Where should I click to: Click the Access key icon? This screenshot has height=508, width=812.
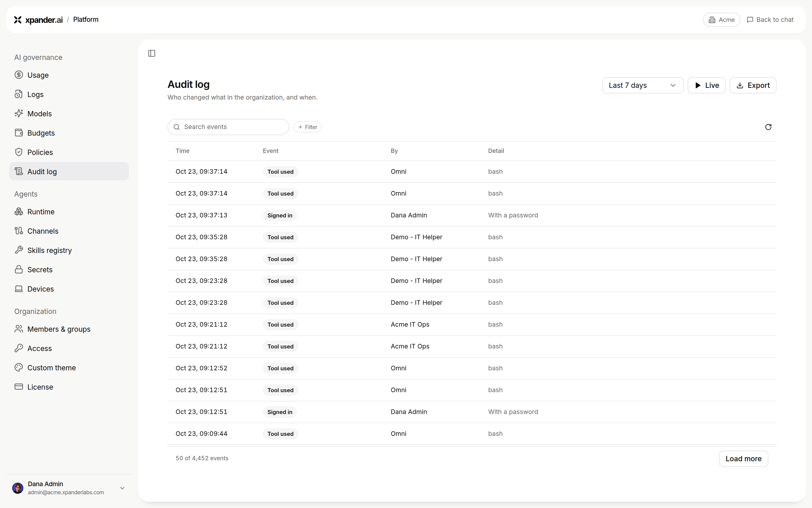19,348
